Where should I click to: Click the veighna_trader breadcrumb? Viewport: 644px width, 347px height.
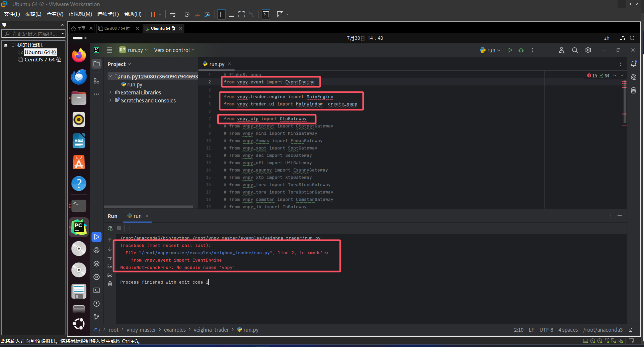pos(211,330)
